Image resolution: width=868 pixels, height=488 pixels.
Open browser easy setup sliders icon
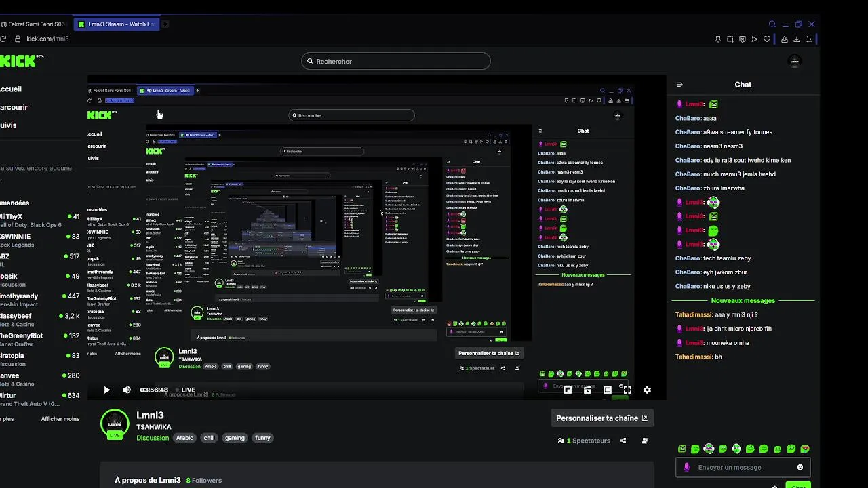coord(809,39)
